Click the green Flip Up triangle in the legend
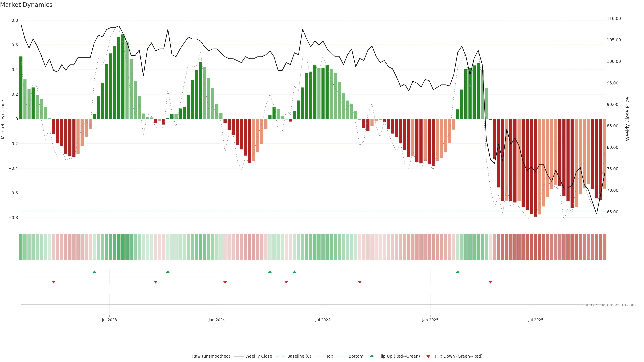Viewport: 644px width, 362px height. (x=372, y=356)
